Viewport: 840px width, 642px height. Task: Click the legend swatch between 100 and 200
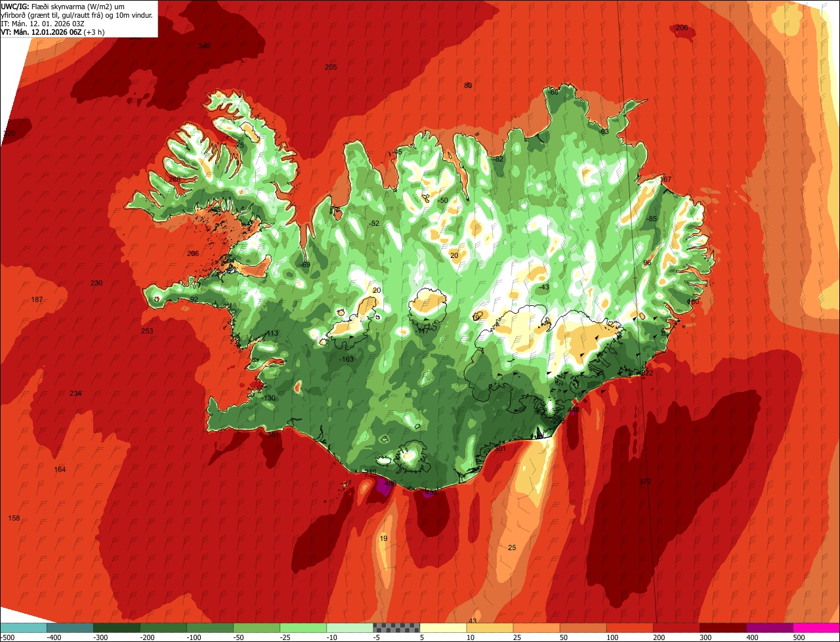point(629,627)
